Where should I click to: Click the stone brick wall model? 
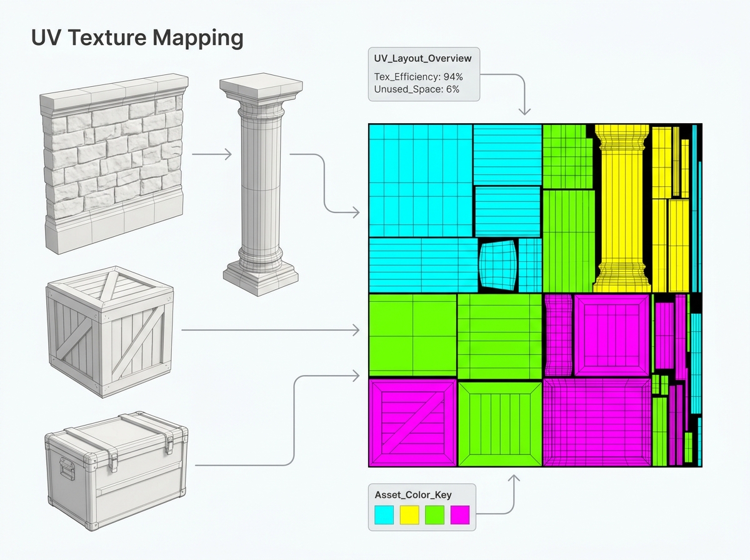coord(113,164)
